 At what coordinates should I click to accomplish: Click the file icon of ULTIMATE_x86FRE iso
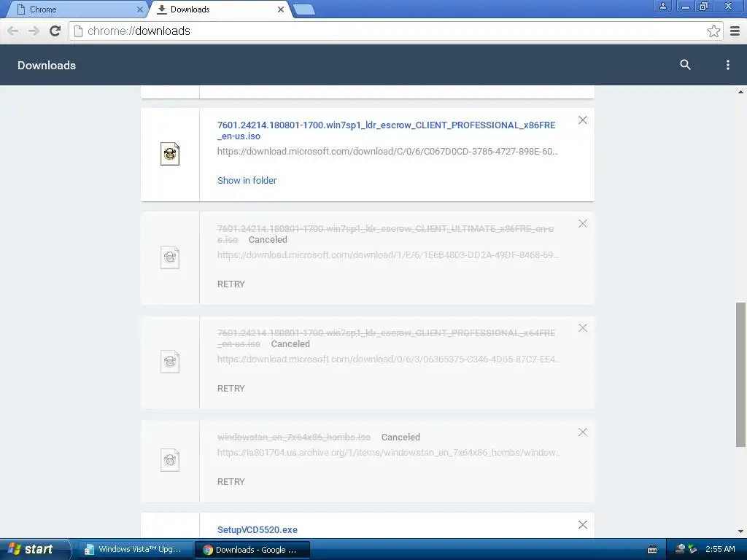(170, 257)
